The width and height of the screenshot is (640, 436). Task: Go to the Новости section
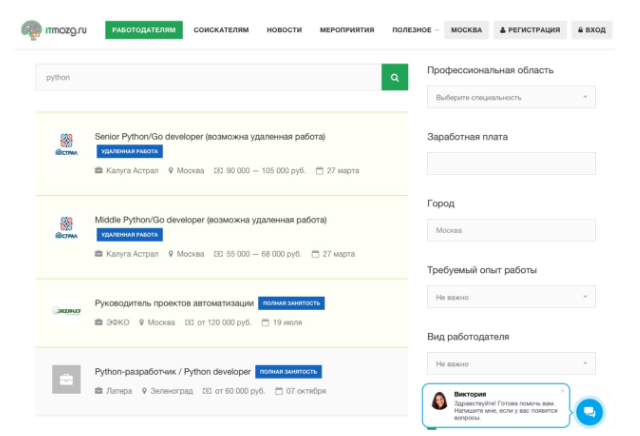(x=284, y=30)
